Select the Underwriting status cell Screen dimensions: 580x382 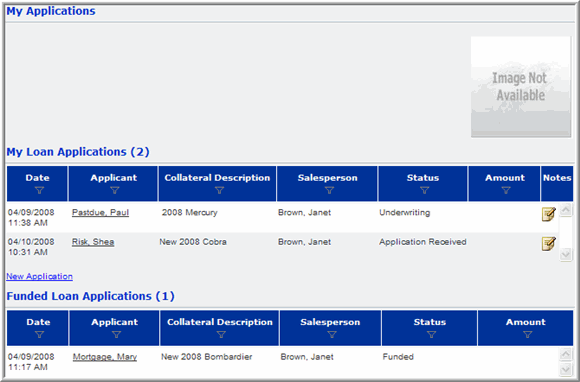pos(405,213)
